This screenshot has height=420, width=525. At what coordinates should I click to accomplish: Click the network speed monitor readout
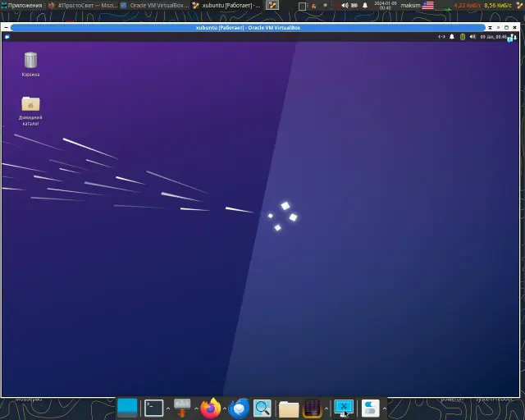click(x=482, y=6)
